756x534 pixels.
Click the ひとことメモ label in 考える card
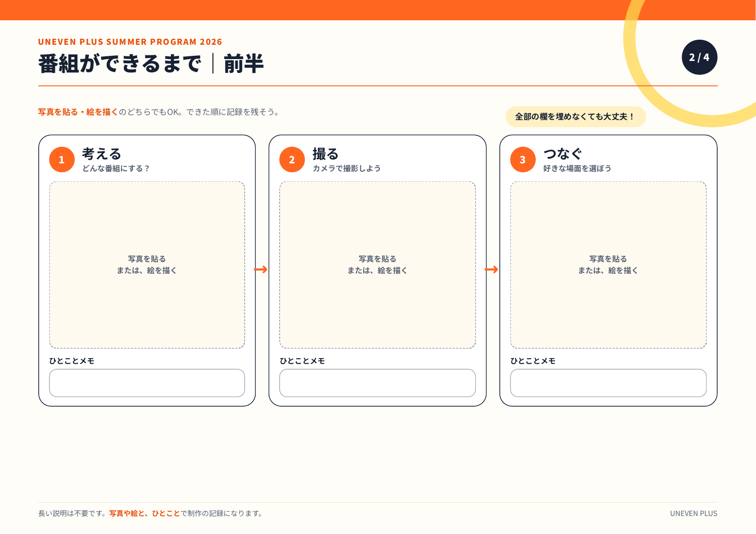point(72,361)
